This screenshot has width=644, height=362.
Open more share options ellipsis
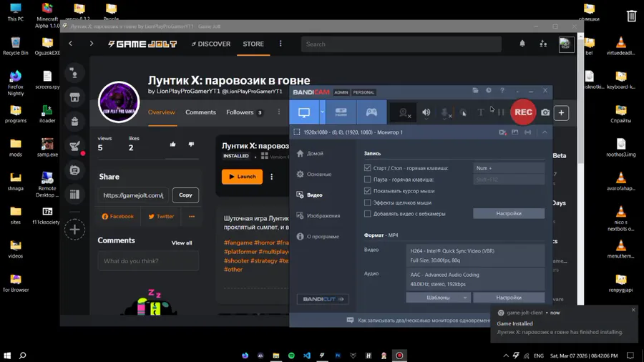tap(192, 216)
